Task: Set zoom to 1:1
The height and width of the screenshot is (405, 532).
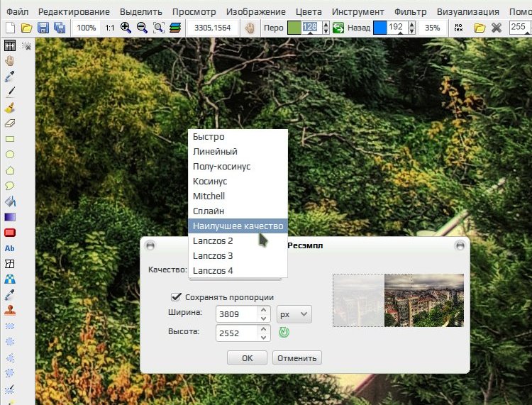Action: 109,28
